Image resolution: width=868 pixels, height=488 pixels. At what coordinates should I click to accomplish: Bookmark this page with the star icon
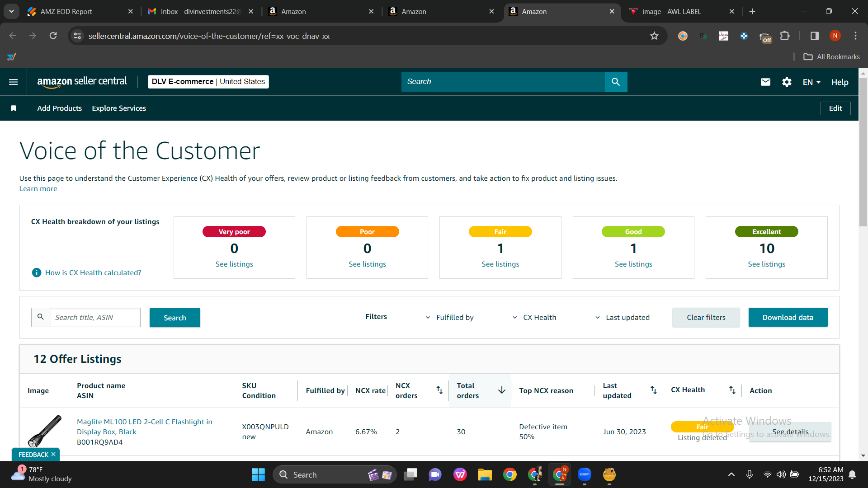654,36
